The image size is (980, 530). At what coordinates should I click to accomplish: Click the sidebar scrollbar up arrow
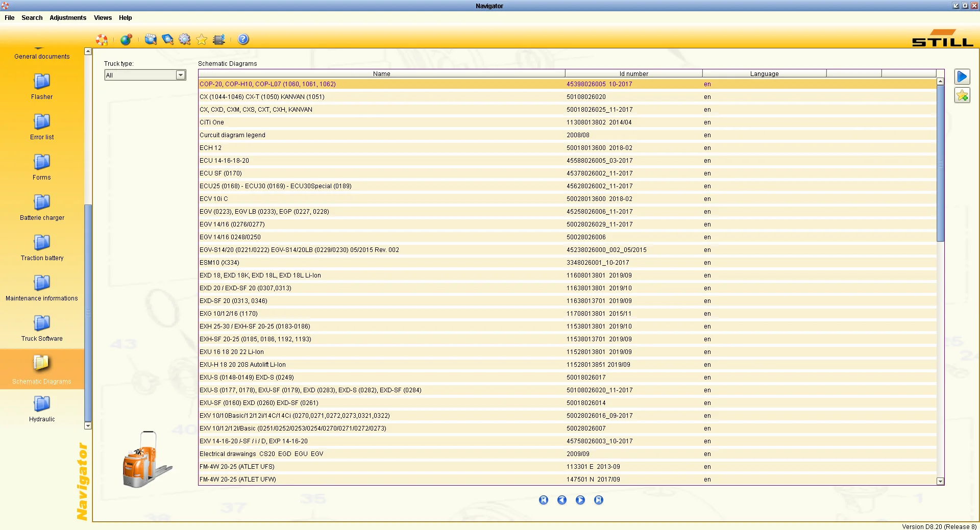coord(88,52)
